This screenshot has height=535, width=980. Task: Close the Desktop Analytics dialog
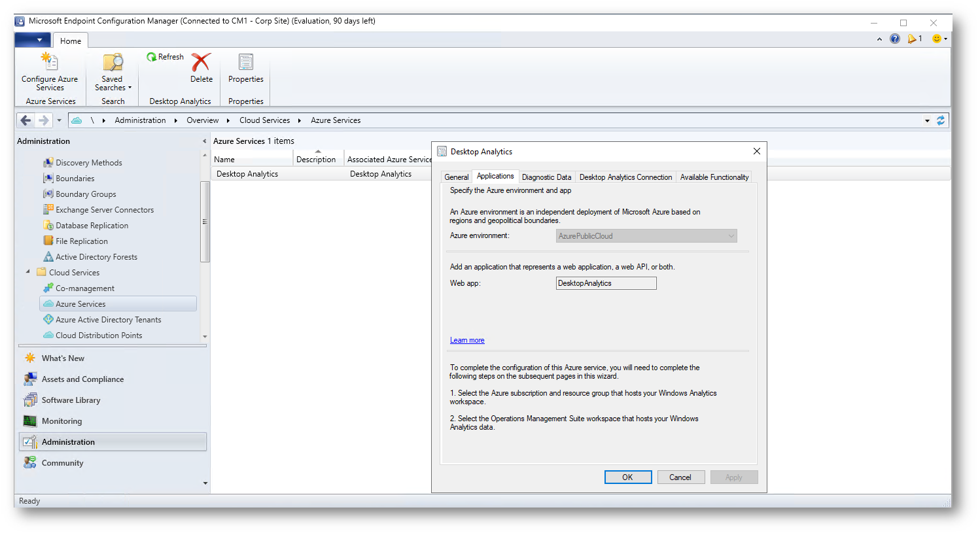click(x=757, y=151)
